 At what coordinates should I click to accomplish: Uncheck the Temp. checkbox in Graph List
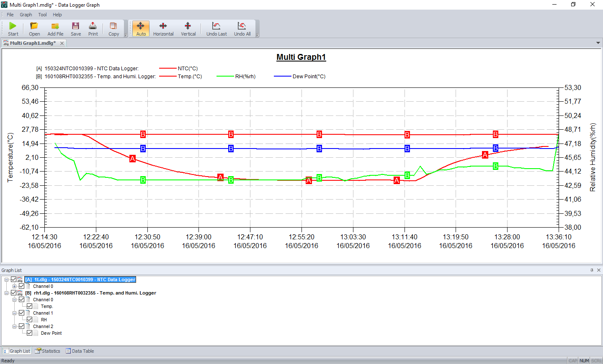coord(30,306)
